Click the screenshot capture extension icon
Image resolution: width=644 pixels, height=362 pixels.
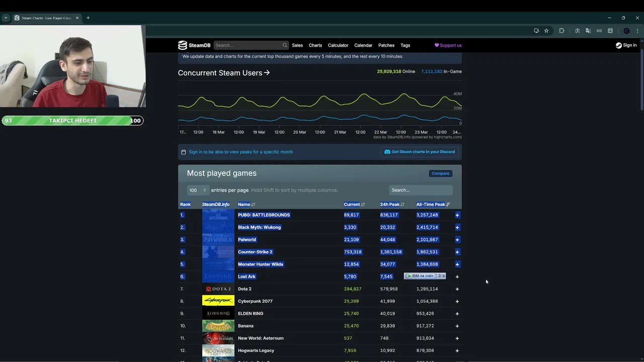tap(577, 31)
